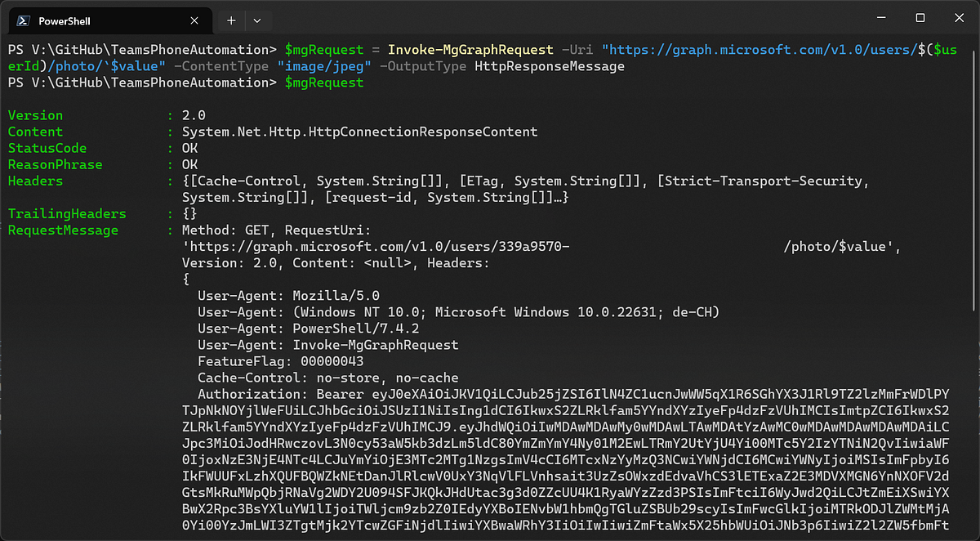Switch to the PowerShell tab
Viewport: 980px width, 541px height.
coord(106,20)
